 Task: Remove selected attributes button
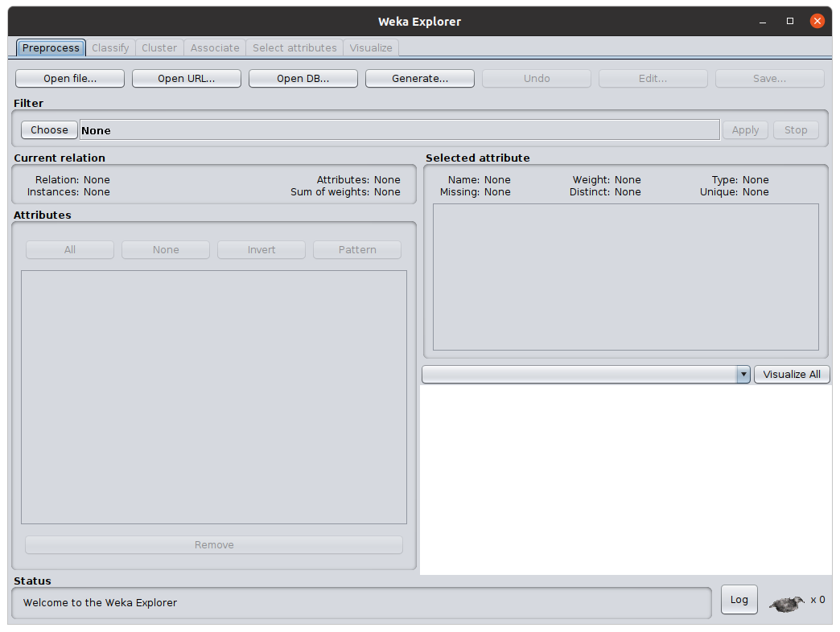[214, 545]
